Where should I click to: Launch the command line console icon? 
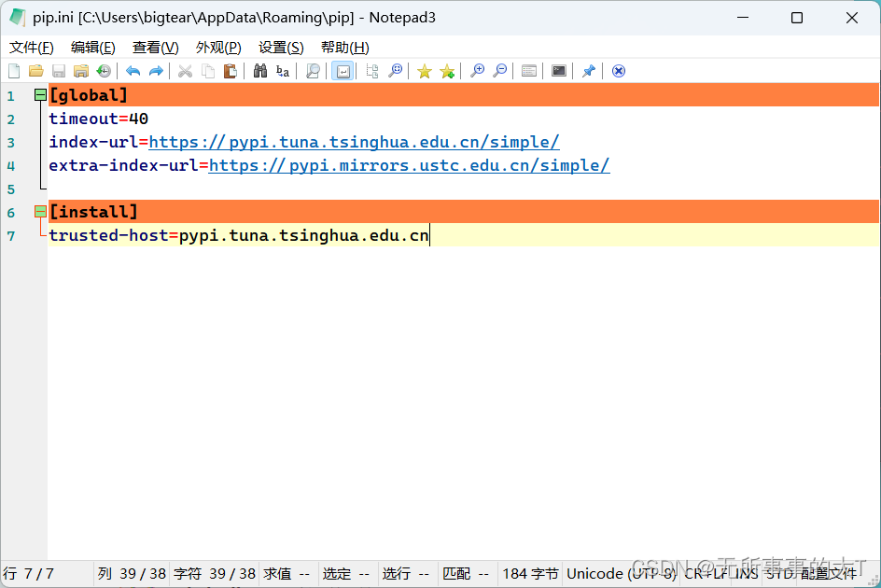pos(558,71)
